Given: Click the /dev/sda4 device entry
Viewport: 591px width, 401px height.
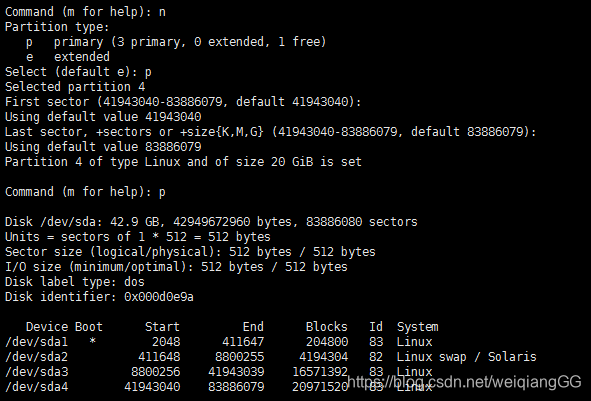Looking at the screenshot, I should 37,387.
